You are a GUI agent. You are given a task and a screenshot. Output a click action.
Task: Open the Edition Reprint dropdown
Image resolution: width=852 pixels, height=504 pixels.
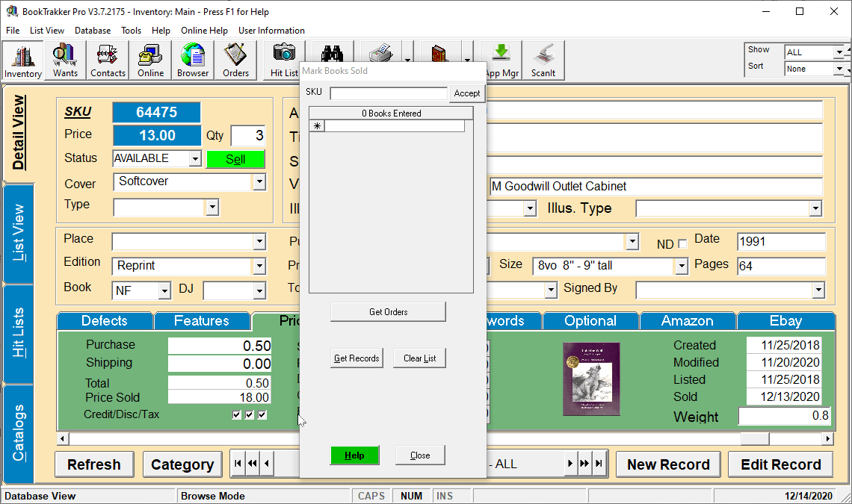(x=259, y=266)
